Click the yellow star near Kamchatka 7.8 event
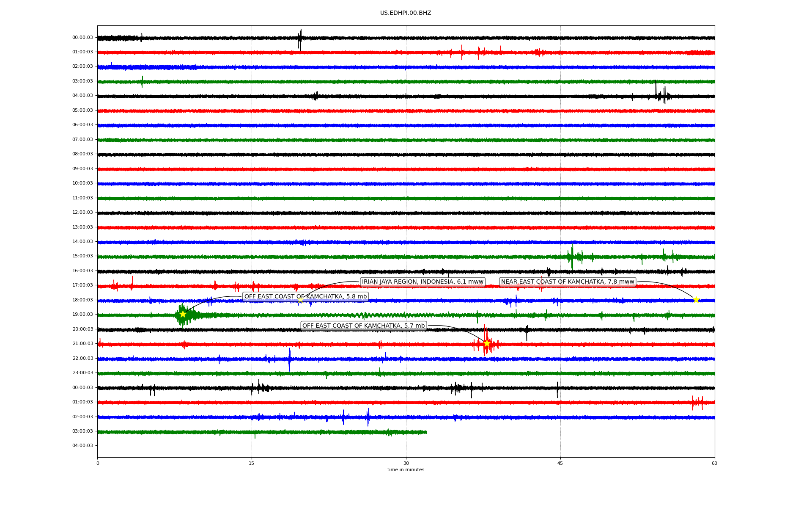Screen dimensions: 812x508 click(696, 300)
